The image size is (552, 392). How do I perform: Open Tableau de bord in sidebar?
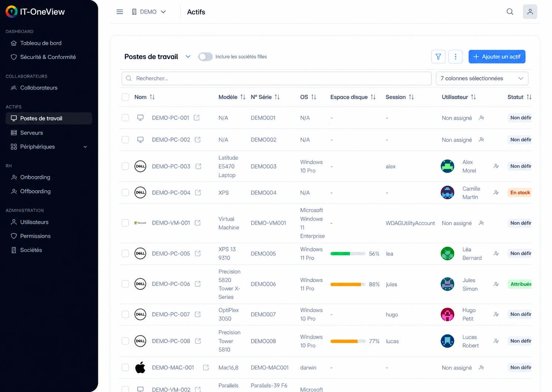click(x=41, y=43)
